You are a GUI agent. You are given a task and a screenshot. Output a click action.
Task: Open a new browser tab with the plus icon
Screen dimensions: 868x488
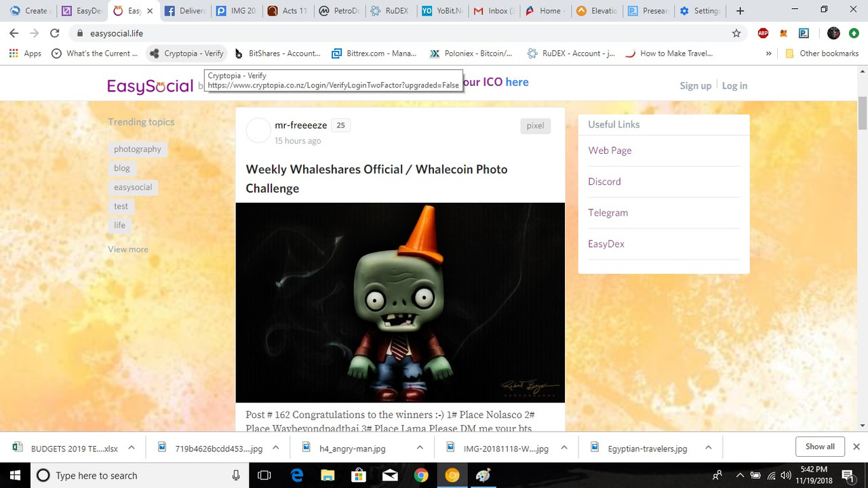(740, 11)
